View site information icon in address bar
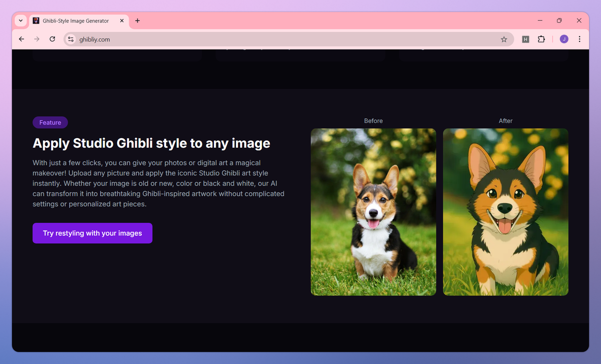 (71, 39)
